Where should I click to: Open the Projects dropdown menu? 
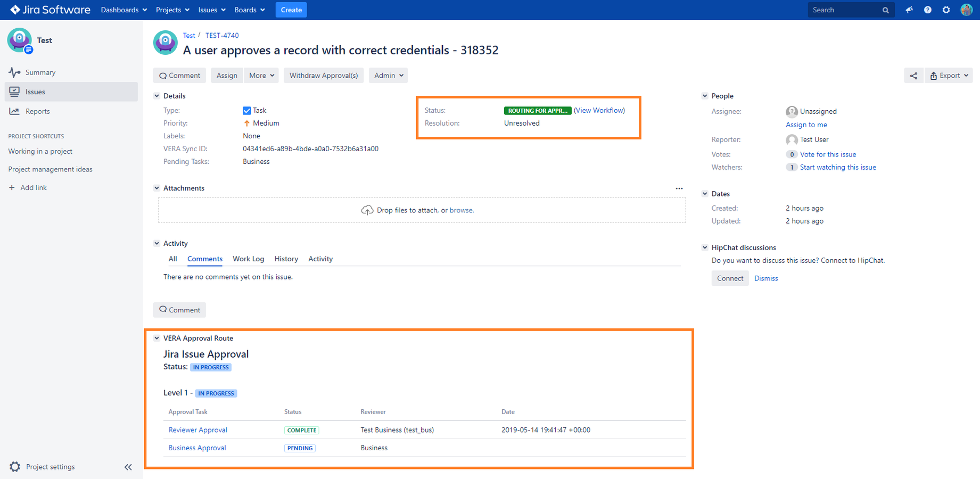tap(172, 10)
